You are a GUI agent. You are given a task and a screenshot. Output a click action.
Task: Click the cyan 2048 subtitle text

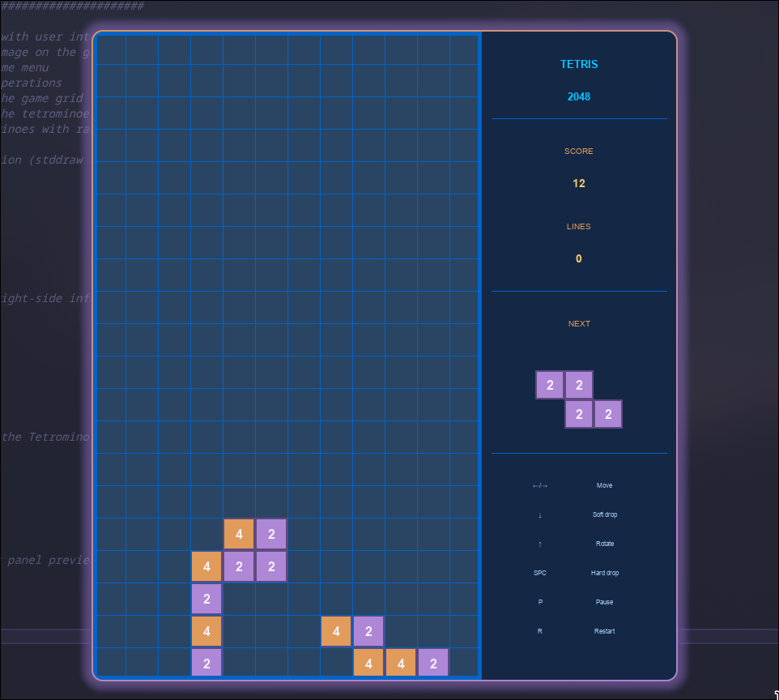(x=579, y=96)
